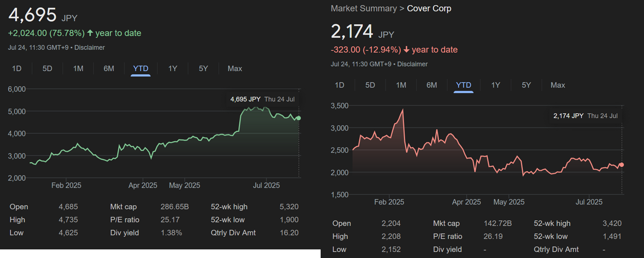The image size is (644, 258).
Task: Click YTD tab on the green 4,695 chart
Action: tap(140, 68)
